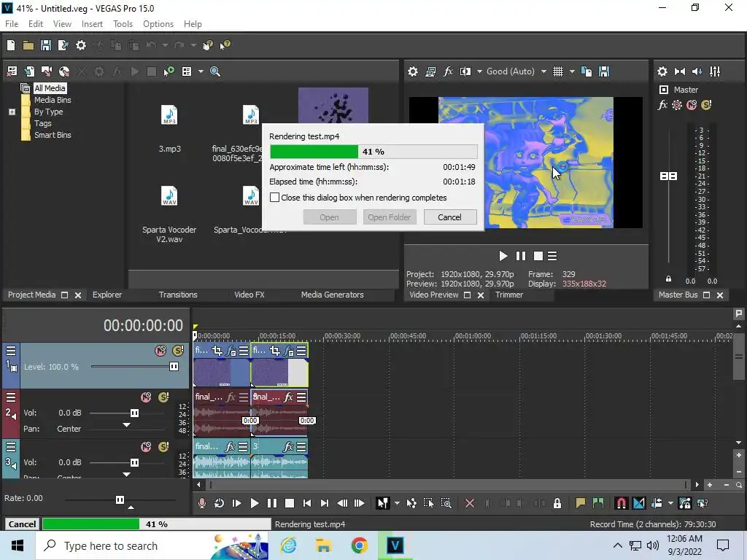Click Record microphone button in transport bar
Viewport: 747px width, 560px height.
pyautogui.click(x=201, y=503)
